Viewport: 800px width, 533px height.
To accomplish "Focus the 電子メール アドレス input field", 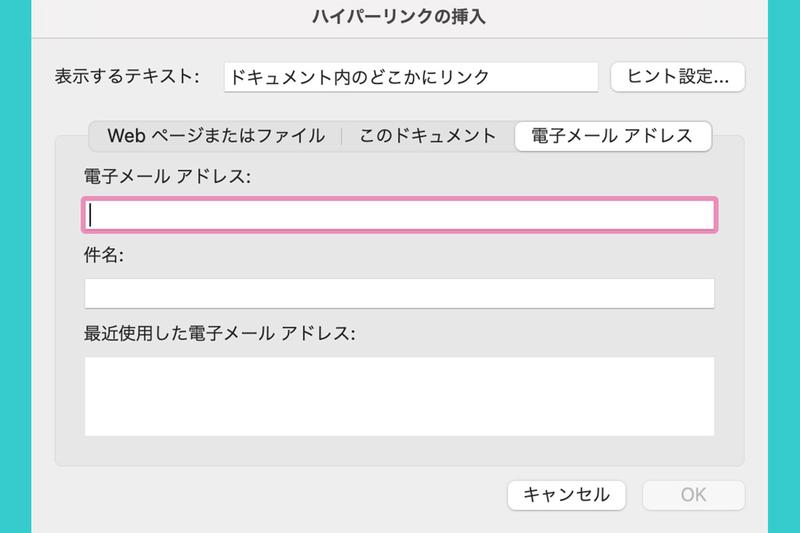I will [399, 215].
